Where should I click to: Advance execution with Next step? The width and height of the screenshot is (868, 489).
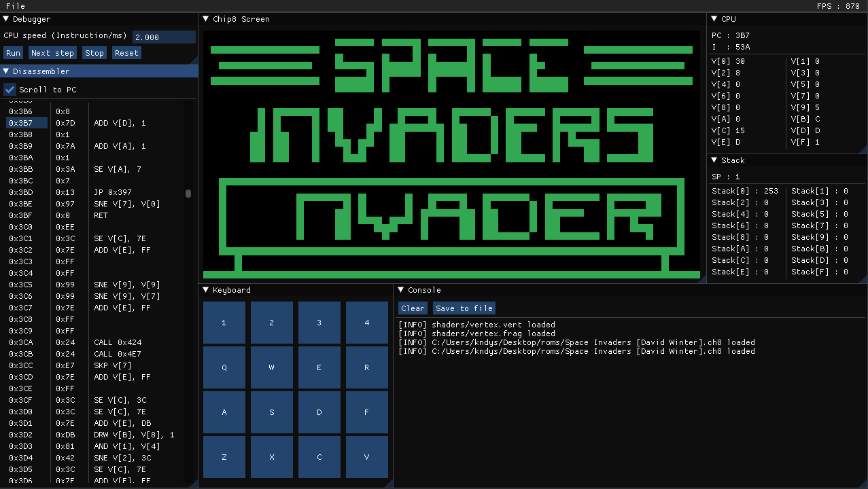pyautogui.click(x=52, y=52)
